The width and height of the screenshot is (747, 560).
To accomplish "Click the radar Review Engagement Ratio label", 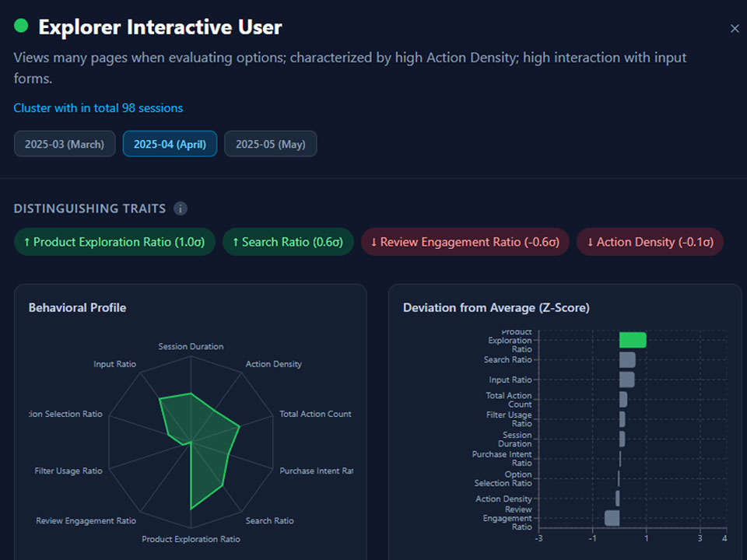I will click(x=86, y=521).
